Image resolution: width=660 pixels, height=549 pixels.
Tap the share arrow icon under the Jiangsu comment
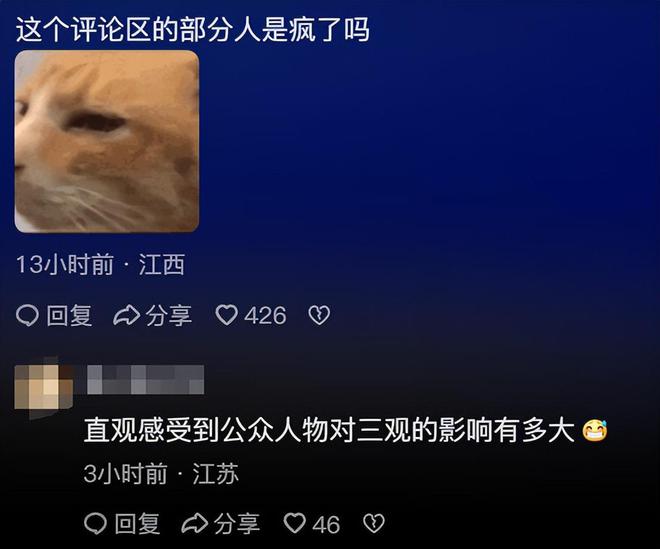click(x=195, y=524)
